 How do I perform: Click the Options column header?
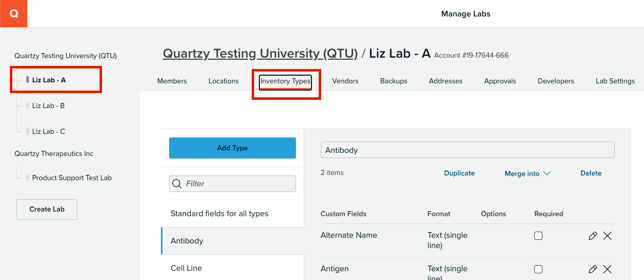pos(493,214)
